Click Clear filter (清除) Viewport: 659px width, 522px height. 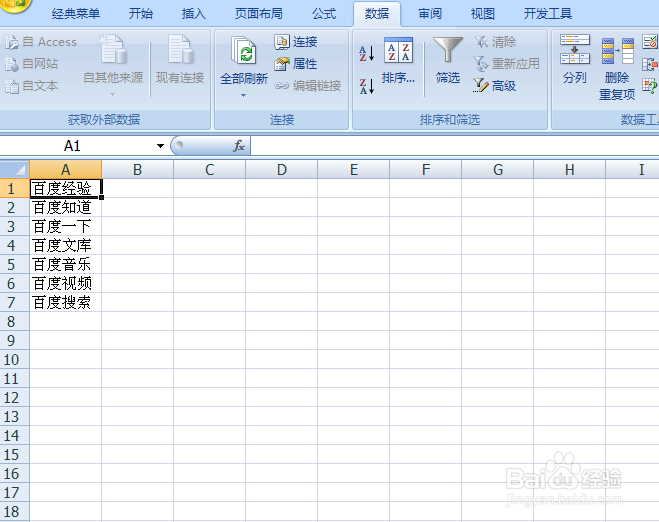pyautogui.click(x=495, y=42)
